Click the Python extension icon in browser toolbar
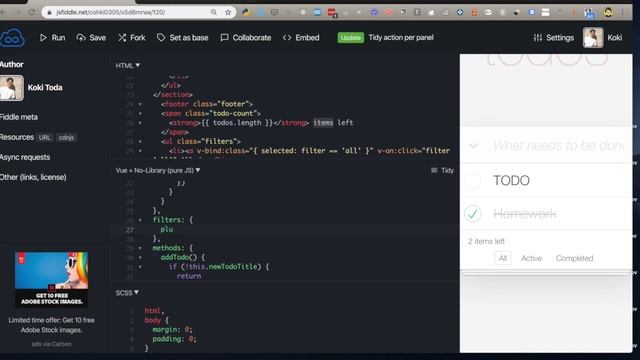The height and width of the screenshot is (360, 640). (246, 12)
